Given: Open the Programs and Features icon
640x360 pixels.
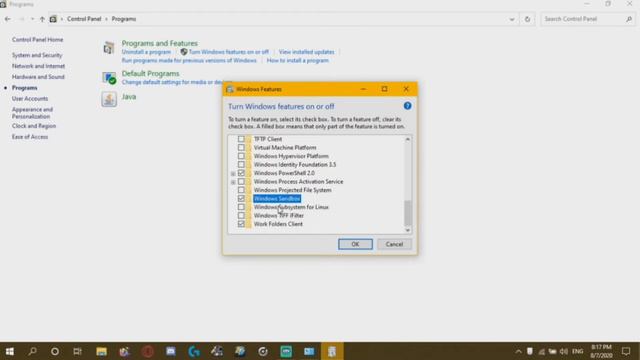Looking at the screenshot, I should coord(109,48).
